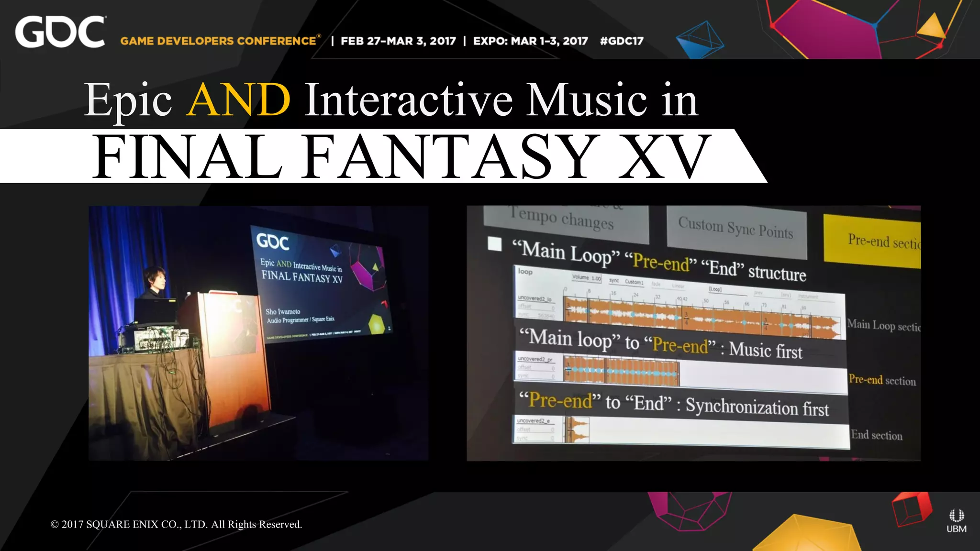980x551 pixels.
Task: Click the "Volume 1.00" field in the loop editor
Action: (586, 277)
